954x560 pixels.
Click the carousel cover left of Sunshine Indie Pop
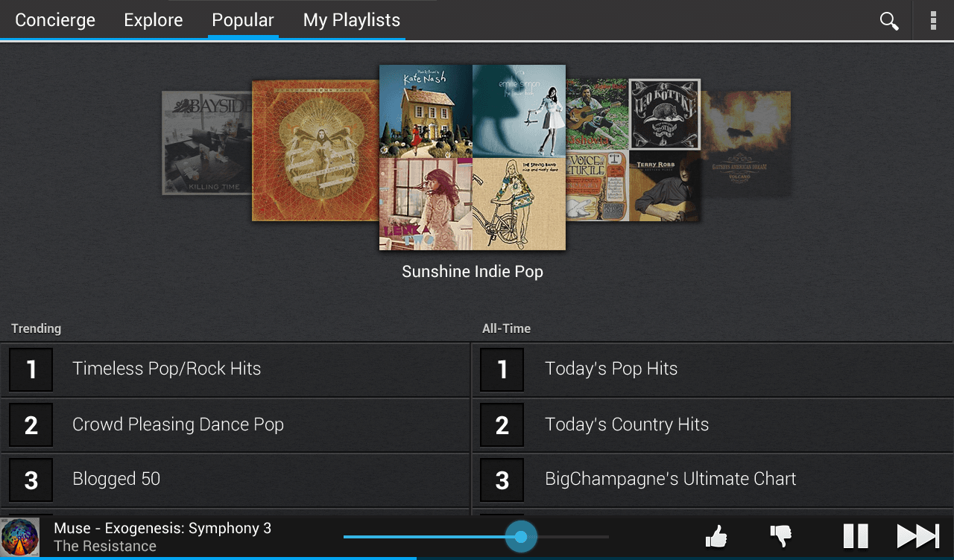(x=313, y=149)
